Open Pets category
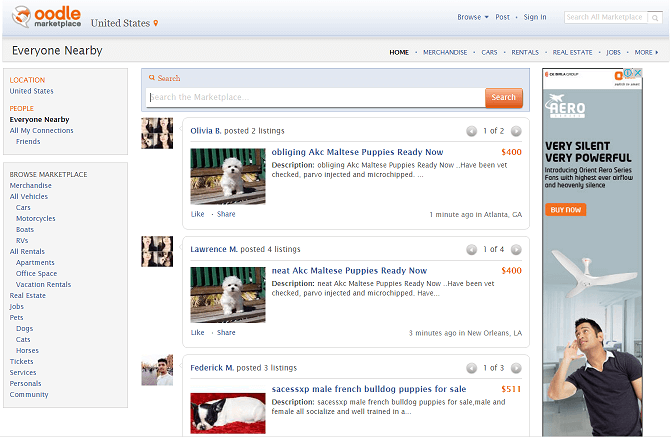The width and height of the screenshot is (671, 437). (16, 318)
